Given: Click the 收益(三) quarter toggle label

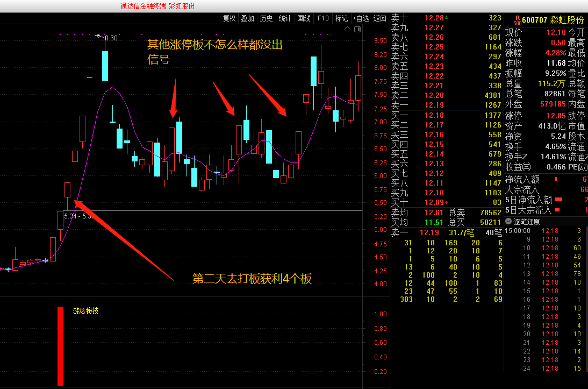Looking at the screenshot, I should 518,167.
